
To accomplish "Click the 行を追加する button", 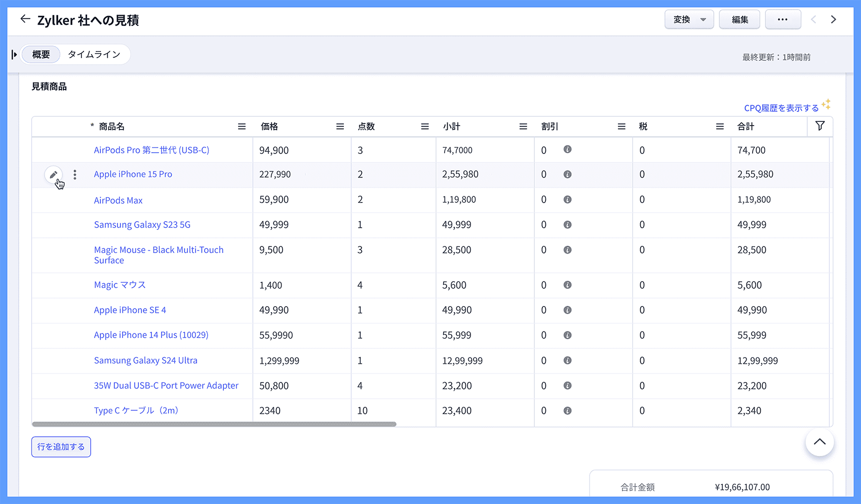I will click(61, 447).
